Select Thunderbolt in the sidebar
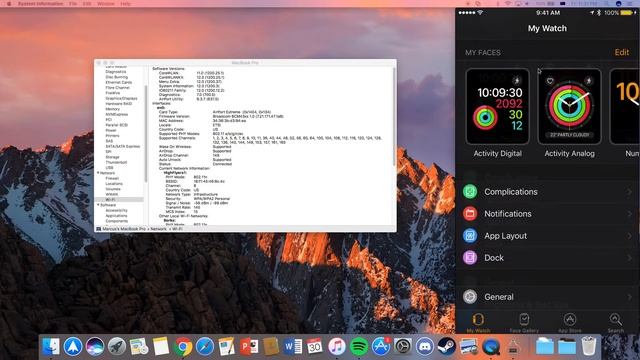Viewport: 640px width, 360px height. 116,162
